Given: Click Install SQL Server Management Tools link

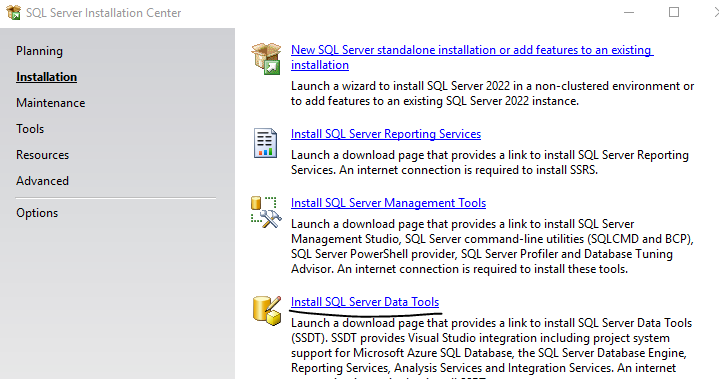Looking at the screenshot, I should click(x=388, y=203).
